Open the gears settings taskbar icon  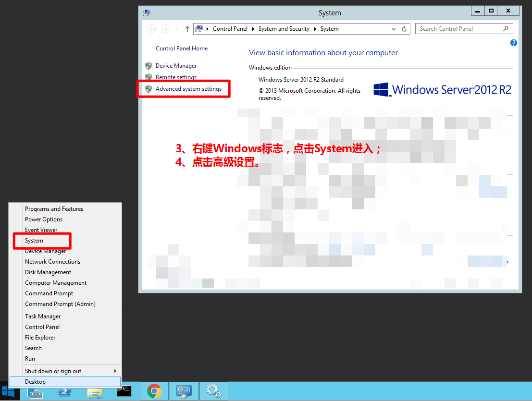(214, 391)
